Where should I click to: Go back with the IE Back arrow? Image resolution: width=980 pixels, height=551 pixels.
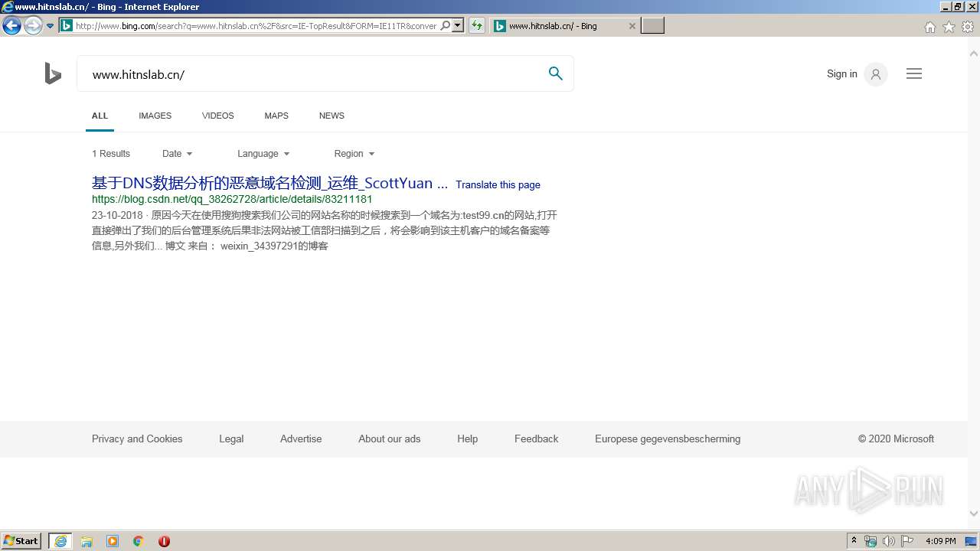coord(11,26)
